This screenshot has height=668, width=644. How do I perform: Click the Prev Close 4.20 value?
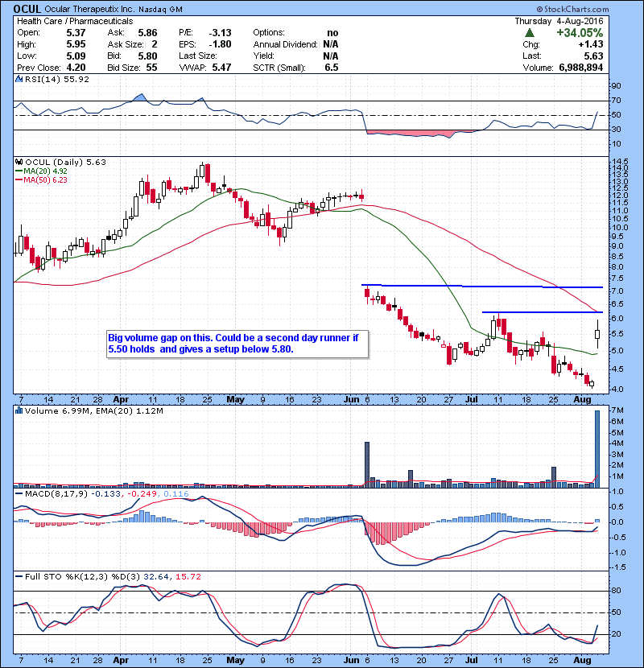point(76,68)
